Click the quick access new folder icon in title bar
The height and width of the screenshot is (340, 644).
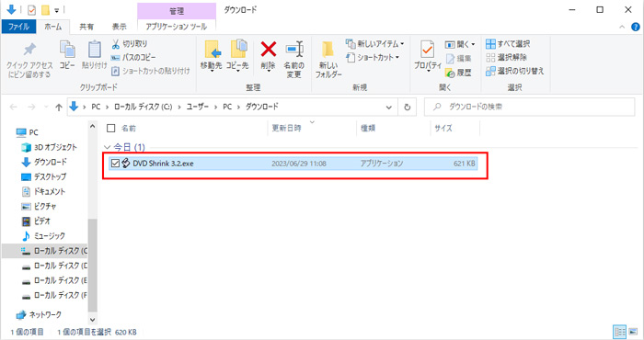pos(46,10)
